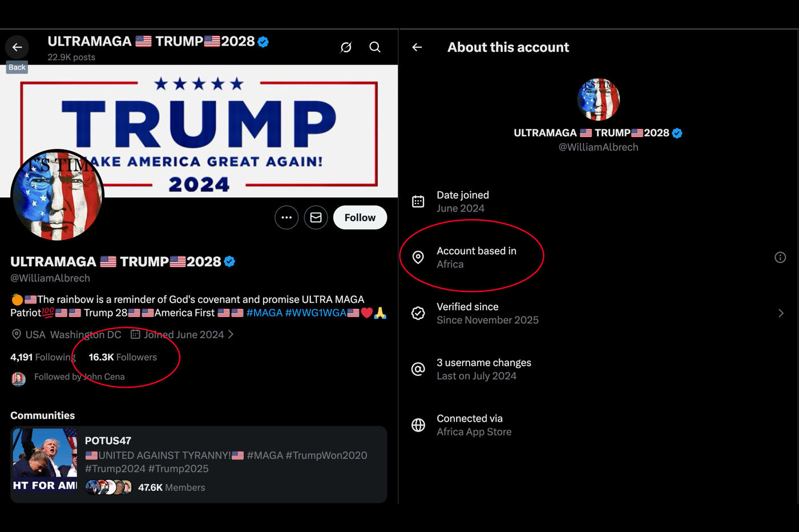Expand the Joined June 2024 arrow
The width and height of the screenshot is (799, 532).
point(231,334)
